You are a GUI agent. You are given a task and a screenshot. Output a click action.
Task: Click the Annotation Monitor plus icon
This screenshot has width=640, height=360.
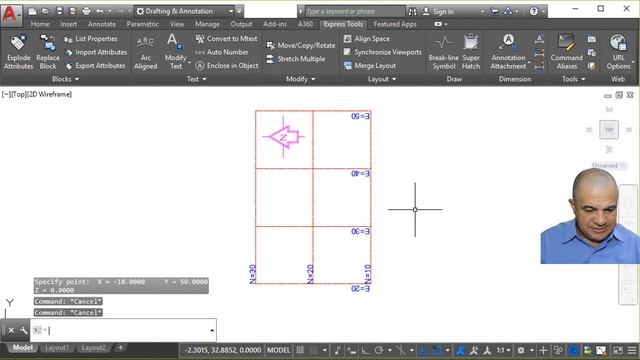pyautogui.click(x=543, y=350)
